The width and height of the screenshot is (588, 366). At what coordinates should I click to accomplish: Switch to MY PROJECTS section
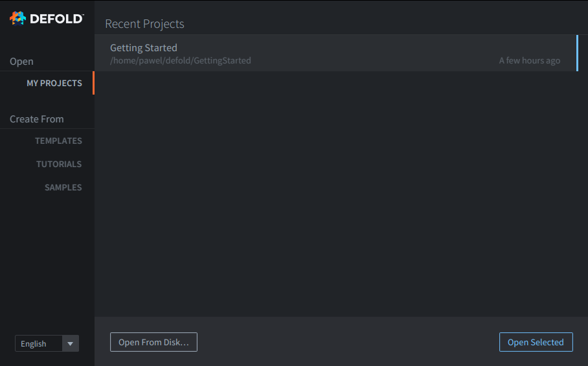click(x=54, y=84)
